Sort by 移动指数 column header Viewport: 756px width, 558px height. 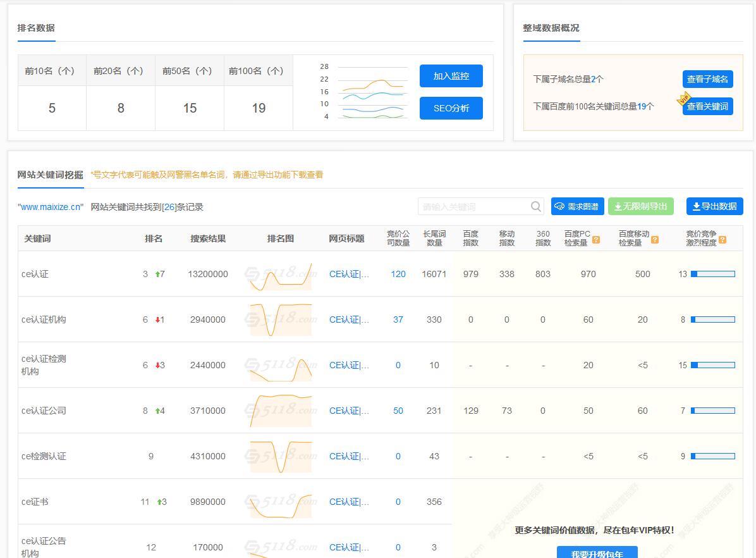coord(507,238)
